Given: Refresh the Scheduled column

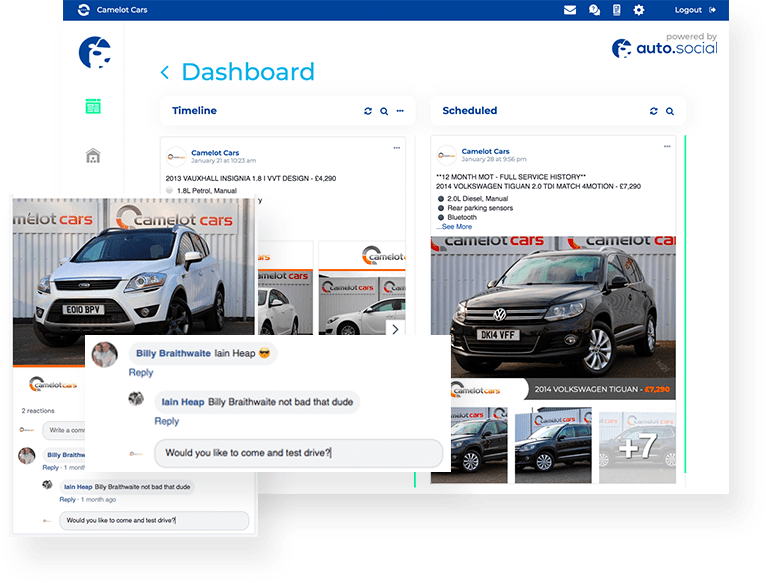Looking at the screenshot, I should pos(654,111).
